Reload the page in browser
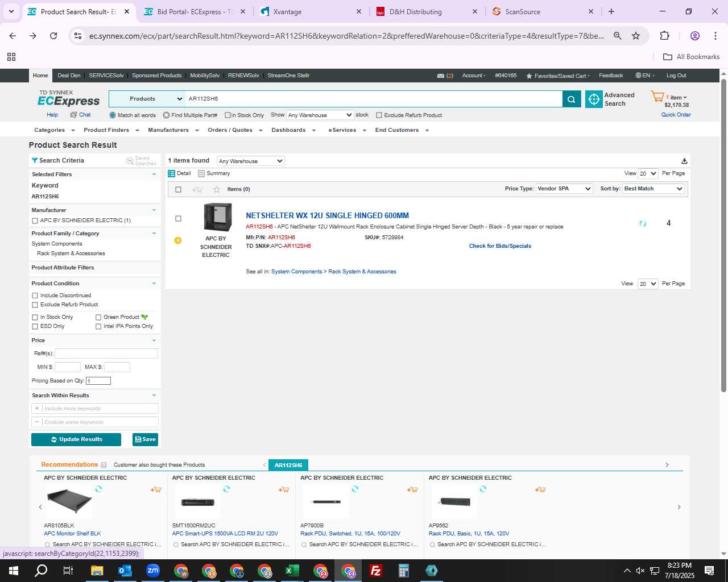 tap(53, 36)
